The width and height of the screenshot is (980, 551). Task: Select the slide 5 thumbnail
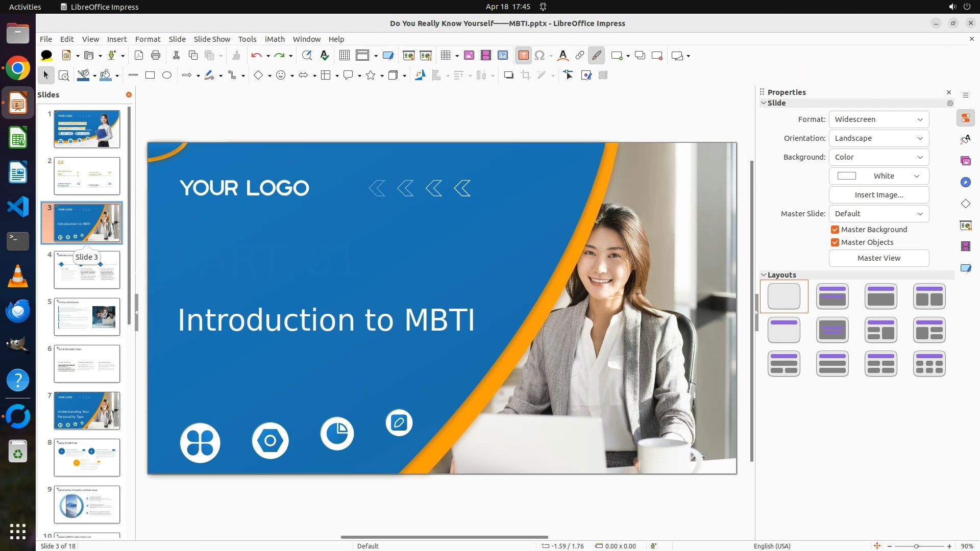(x=87, y=317)
